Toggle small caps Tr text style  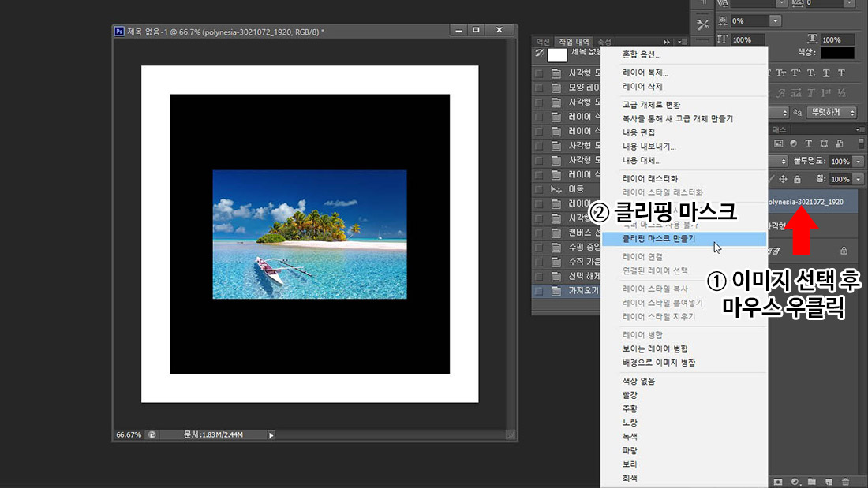[780, 73]
